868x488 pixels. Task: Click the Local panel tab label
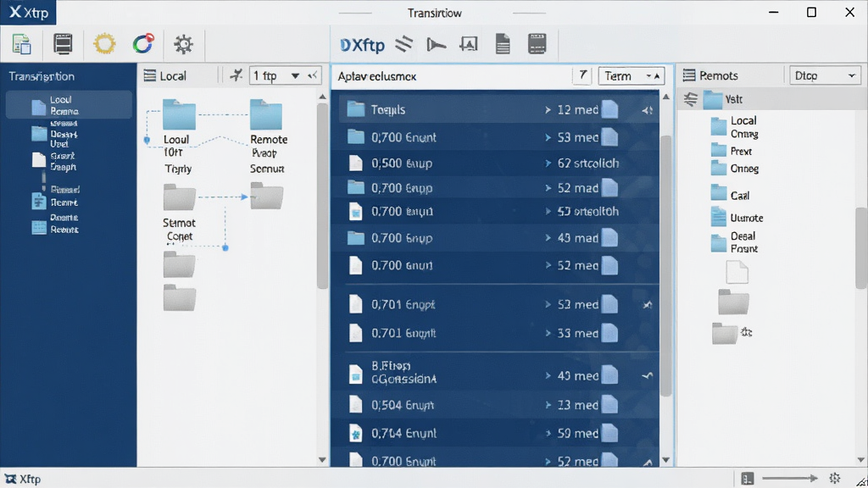(173, 75)
